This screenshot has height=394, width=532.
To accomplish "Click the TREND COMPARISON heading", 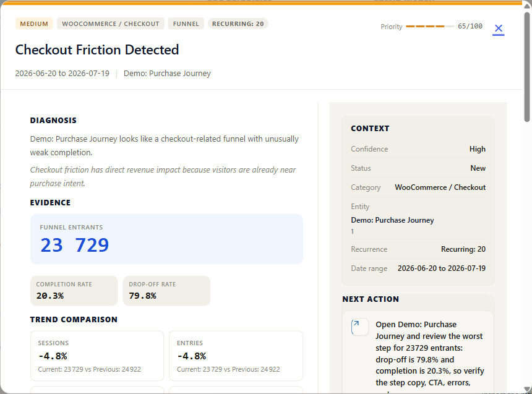I will point(74,320).
